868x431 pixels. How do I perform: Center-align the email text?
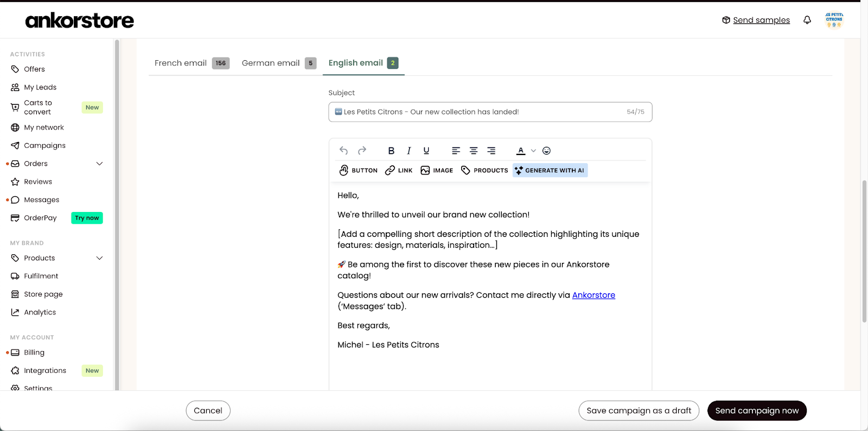474,151
